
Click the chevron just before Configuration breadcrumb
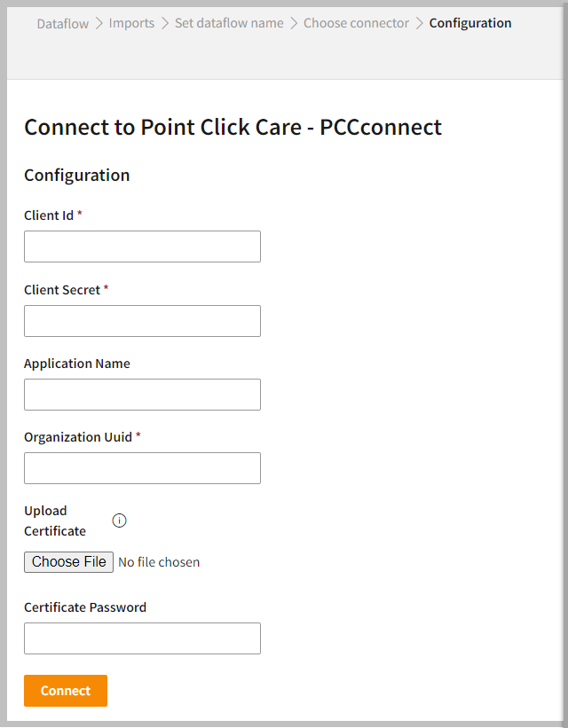(x=420, y=23)
